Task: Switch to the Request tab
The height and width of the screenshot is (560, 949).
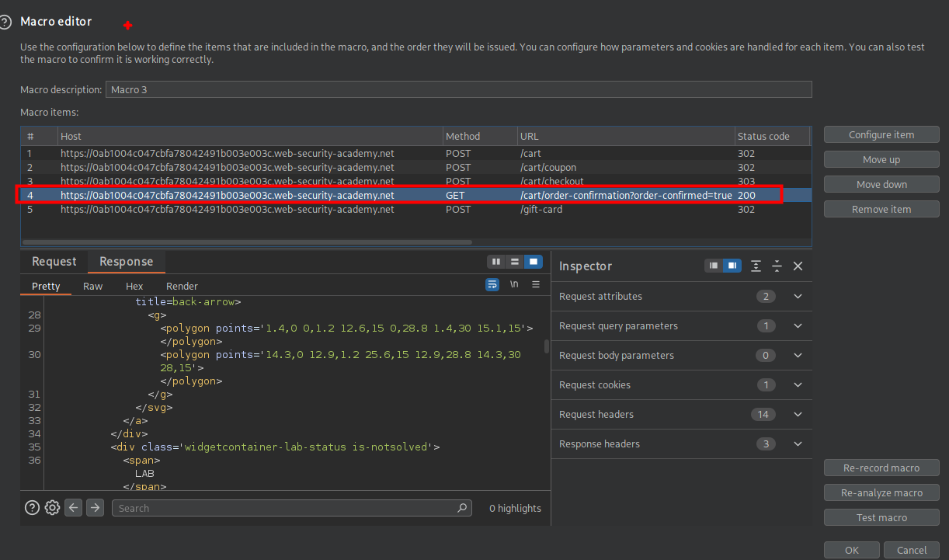Action: point(54,262)
